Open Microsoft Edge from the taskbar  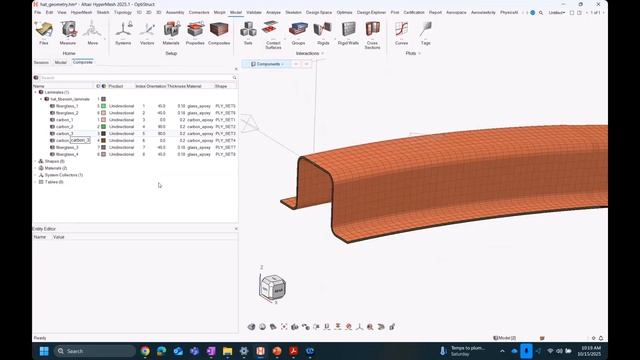162,351
